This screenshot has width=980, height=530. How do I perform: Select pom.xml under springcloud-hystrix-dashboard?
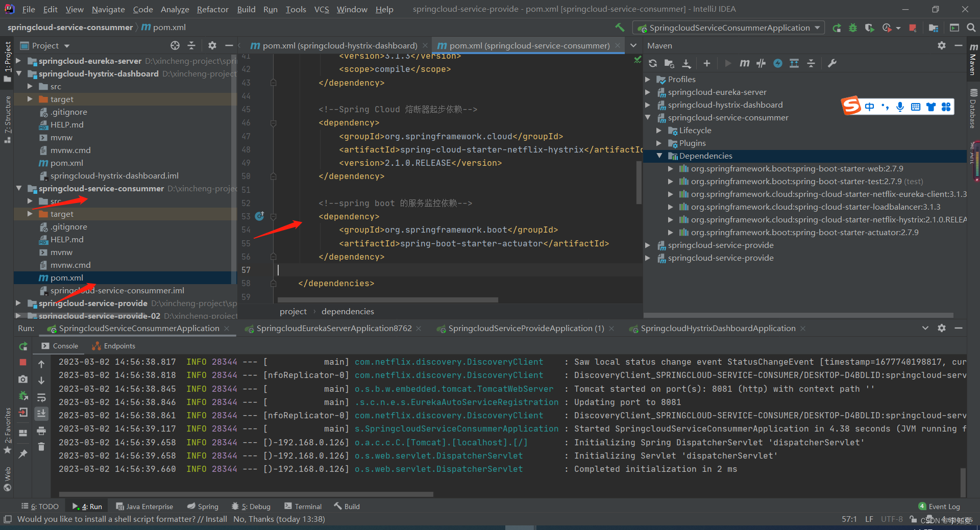[x=66, y=163]
